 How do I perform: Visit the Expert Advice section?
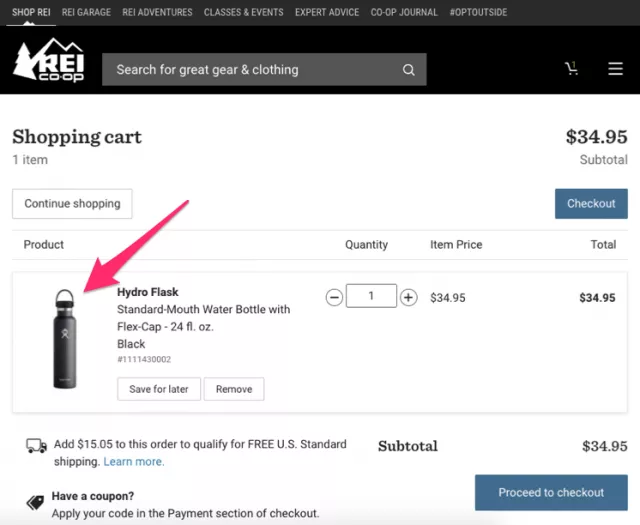pos(327,12)
